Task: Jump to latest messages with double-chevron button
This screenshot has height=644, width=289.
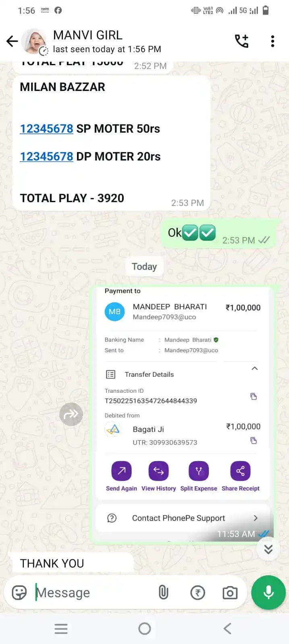Action: pos(268,549)
